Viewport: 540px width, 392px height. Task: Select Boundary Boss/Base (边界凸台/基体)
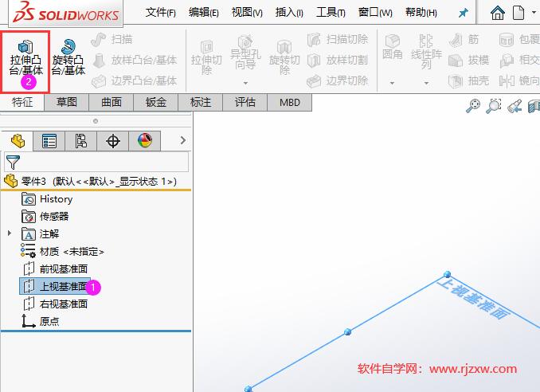click(x=135, y=81)
